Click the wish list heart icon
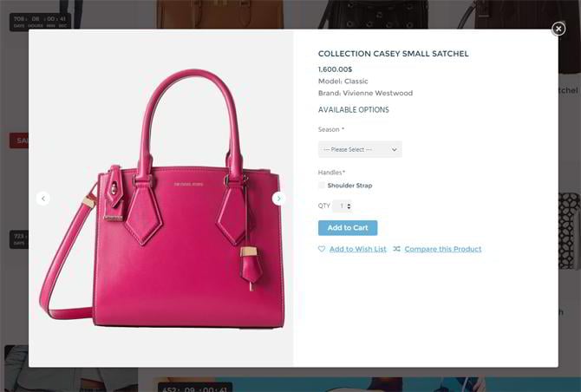The height and width of the screenshot is (392, 581). (322, 249)
